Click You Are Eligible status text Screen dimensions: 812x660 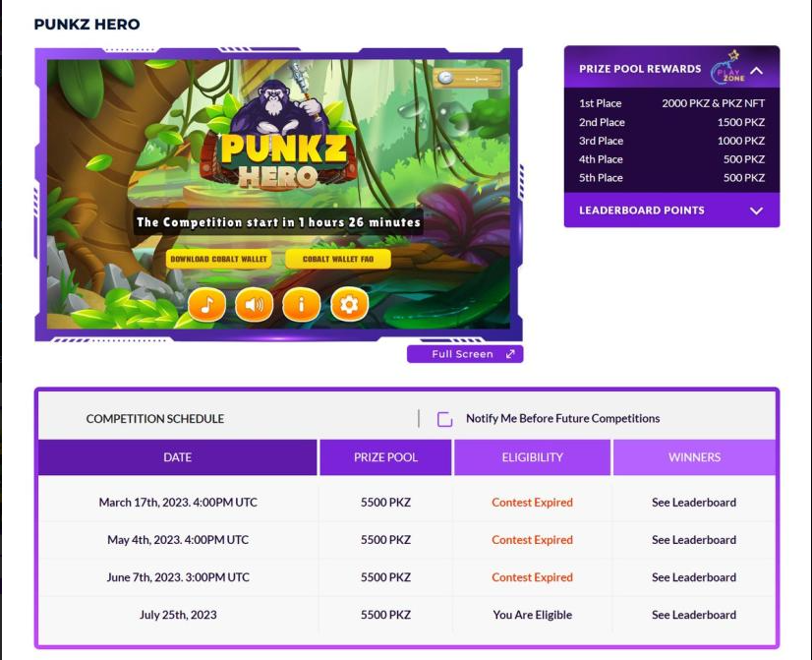tap(533, 615)
